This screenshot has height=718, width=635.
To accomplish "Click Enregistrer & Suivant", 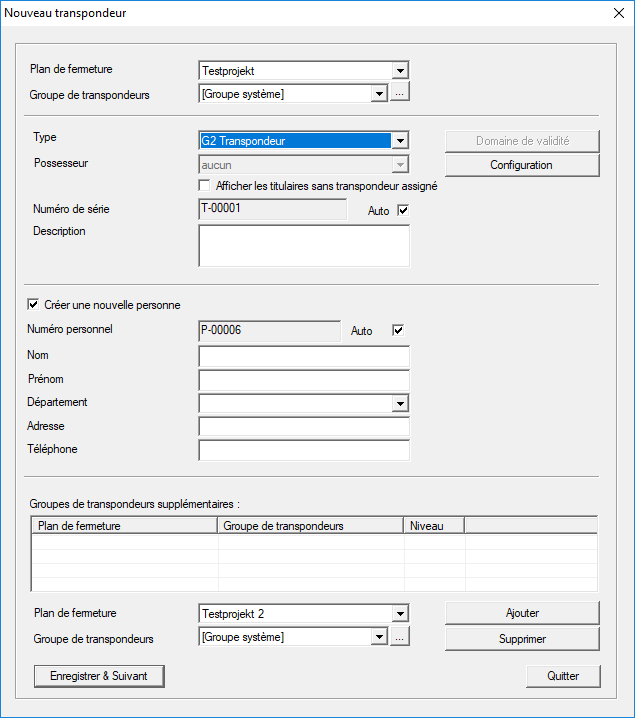I will [99, 676].
